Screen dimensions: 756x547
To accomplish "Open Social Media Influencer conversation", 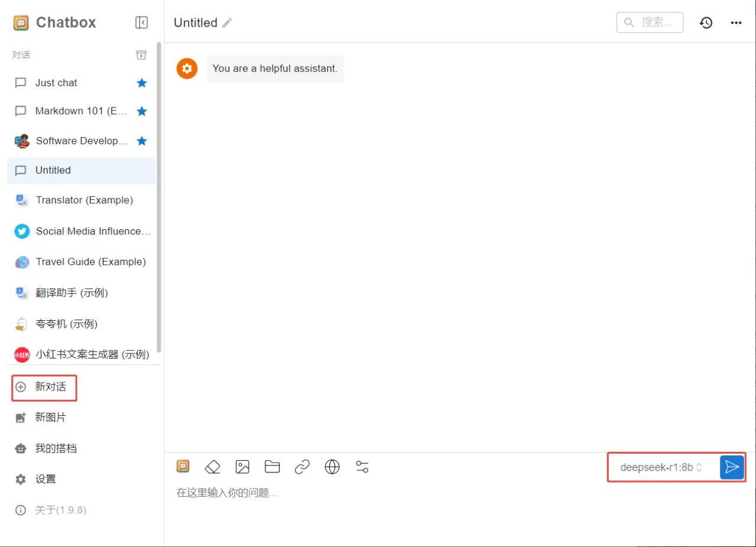I will click(x=81, y=231).
